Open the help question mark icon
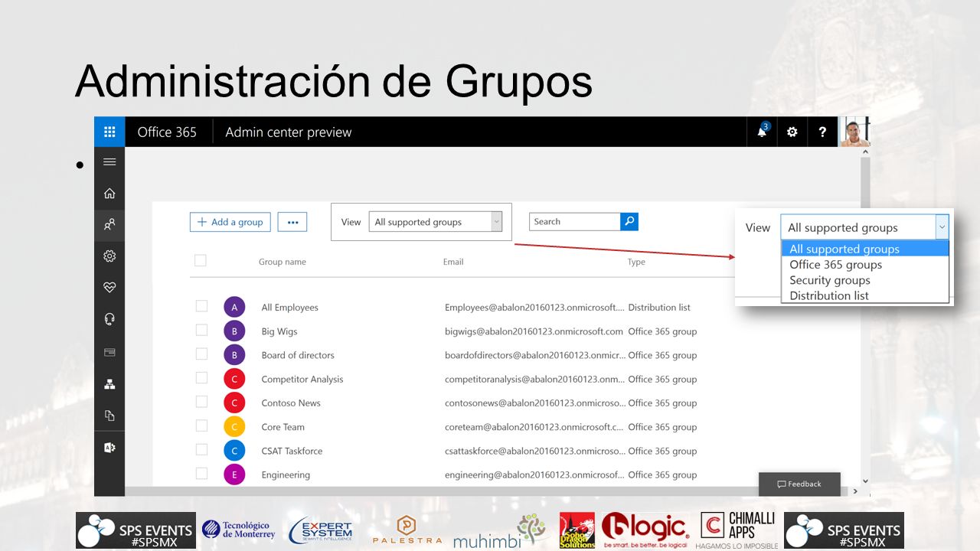The width and height of the screenshot is (980, 551). click(x=822, y=132)
